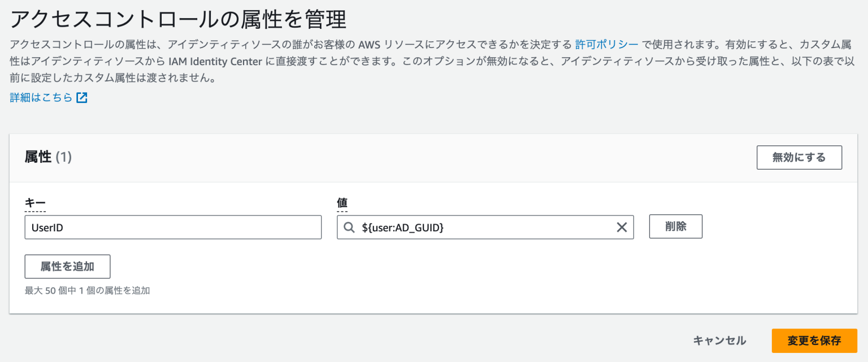Click the 詳細はこちら link
This screenshot has height=362, width=868.
click(40, 96)
